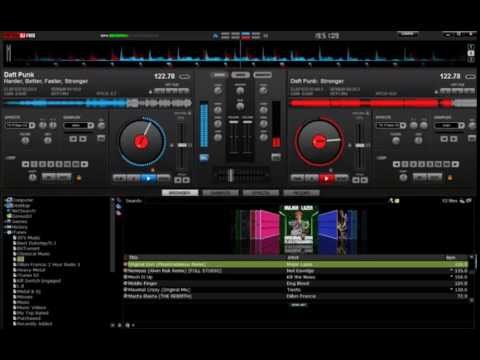Select the Browser tab
The height and width of the screenshot is (360, 480).
pyautogui.click(x=180, y=193)
